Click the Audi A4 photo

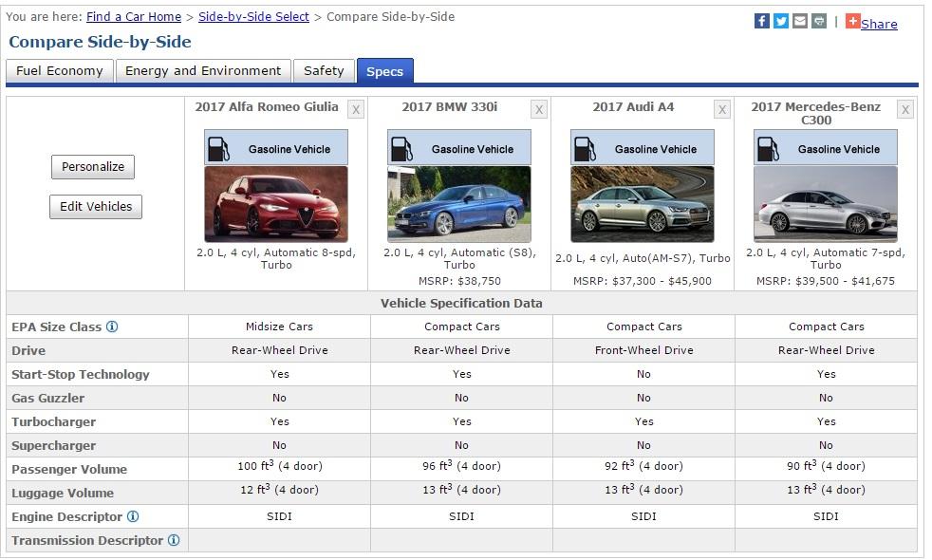[x=642, y=204]
